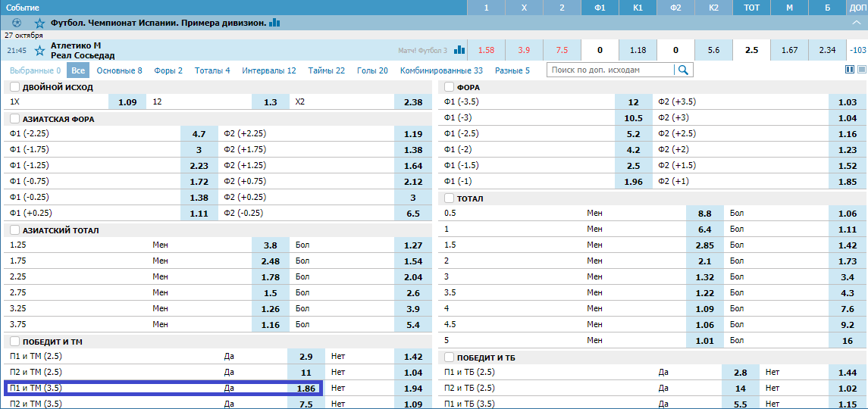Viewport: 868px width, 409px height.
Task: Open the Форы 2 tab
Action: tap(168, 70)
